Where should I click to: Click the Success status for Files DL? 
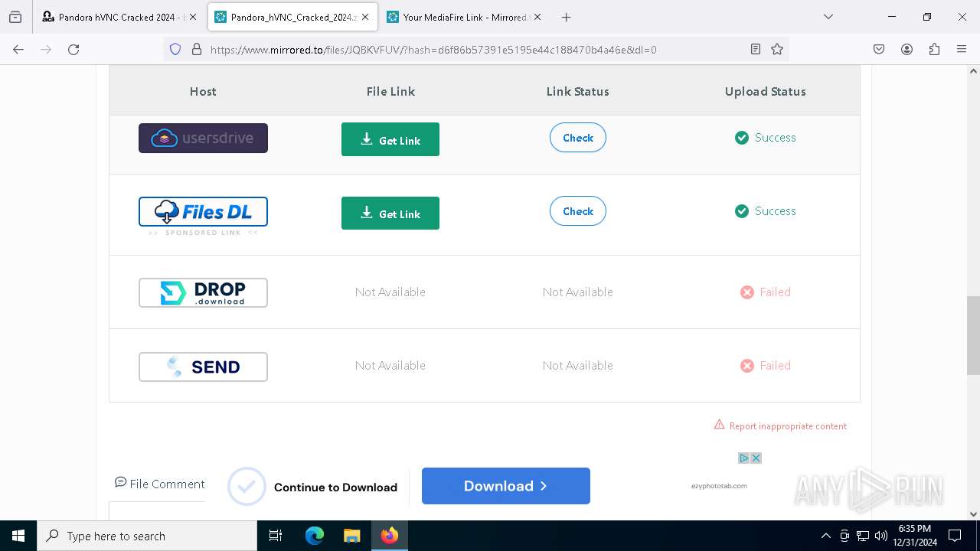coord(765,211)
